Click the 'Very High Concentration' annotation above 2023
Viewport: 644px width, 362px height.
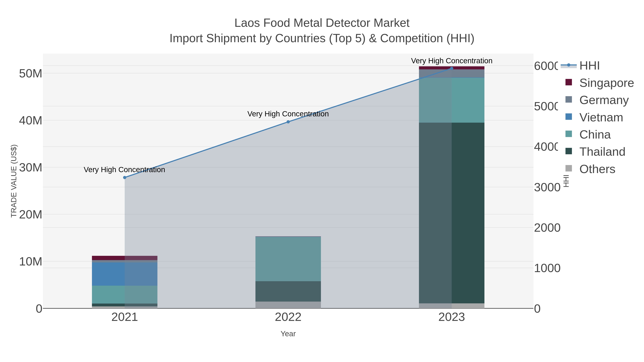pos(452,61)
